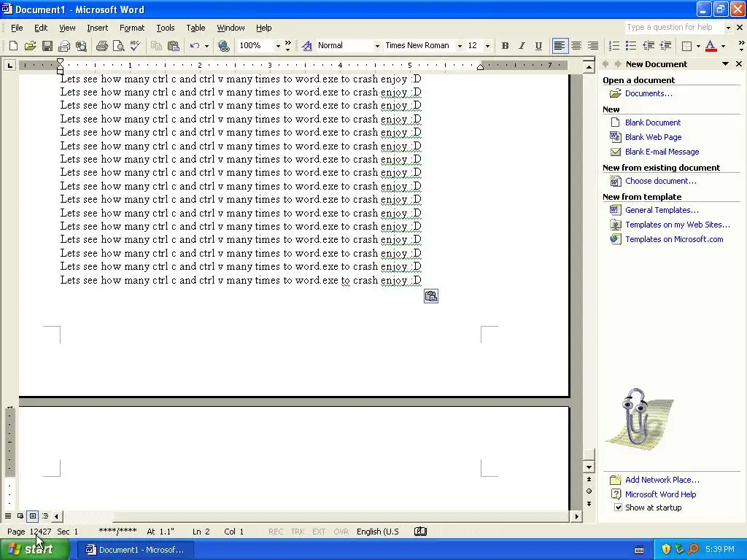Image resolution: width=747 pixels, height=560 pixels.
Task: Click Templates on Microsoft.com link
Action: coord(674,239)
